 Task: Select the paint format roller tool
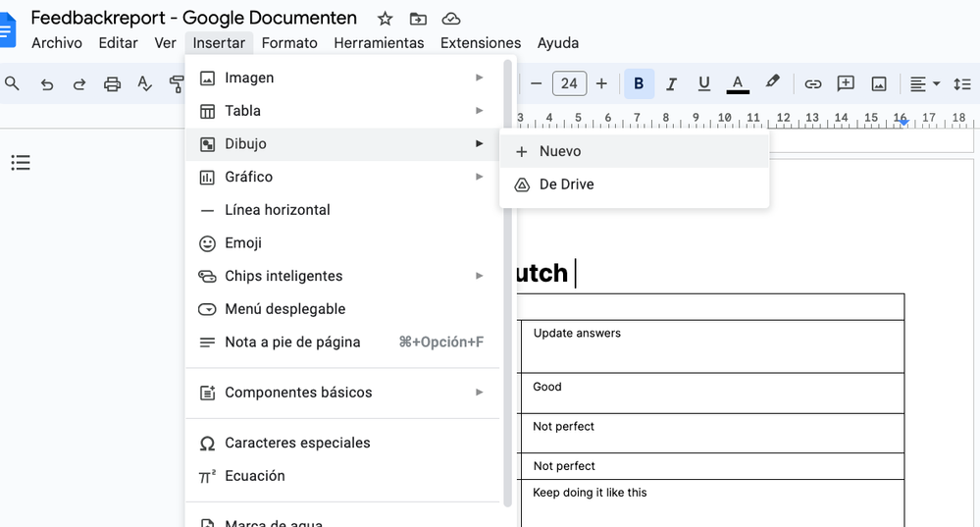click(177, 83)
